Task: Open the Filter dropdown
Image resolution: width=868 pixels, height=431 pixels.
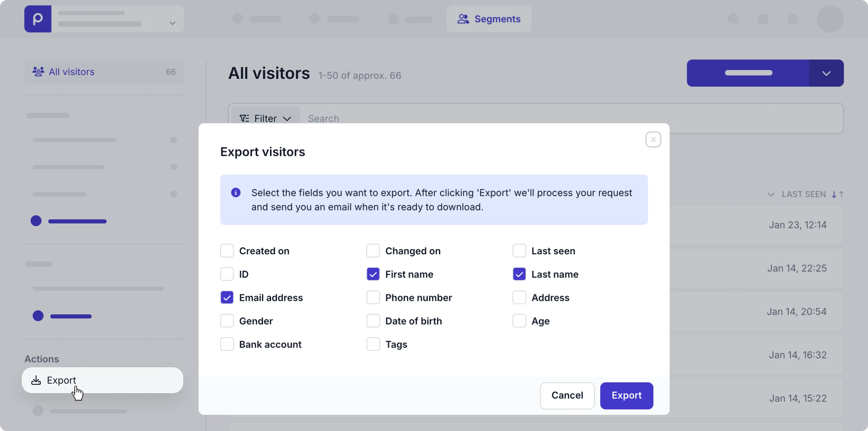Action: (x=287, y=118)
